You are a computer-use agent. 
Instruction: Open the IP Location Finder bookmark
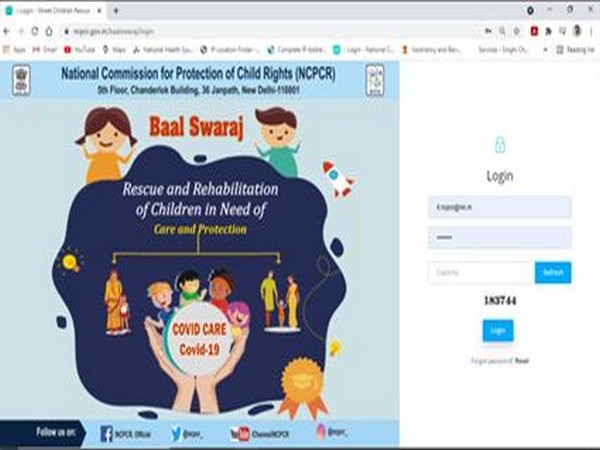coord(230,49)
